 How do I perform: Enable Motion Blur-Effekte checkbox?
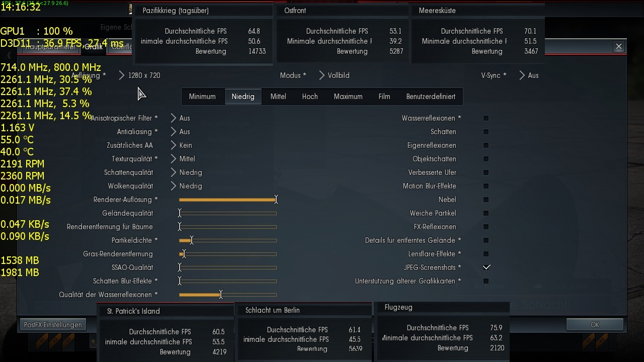tap(486, 186)
